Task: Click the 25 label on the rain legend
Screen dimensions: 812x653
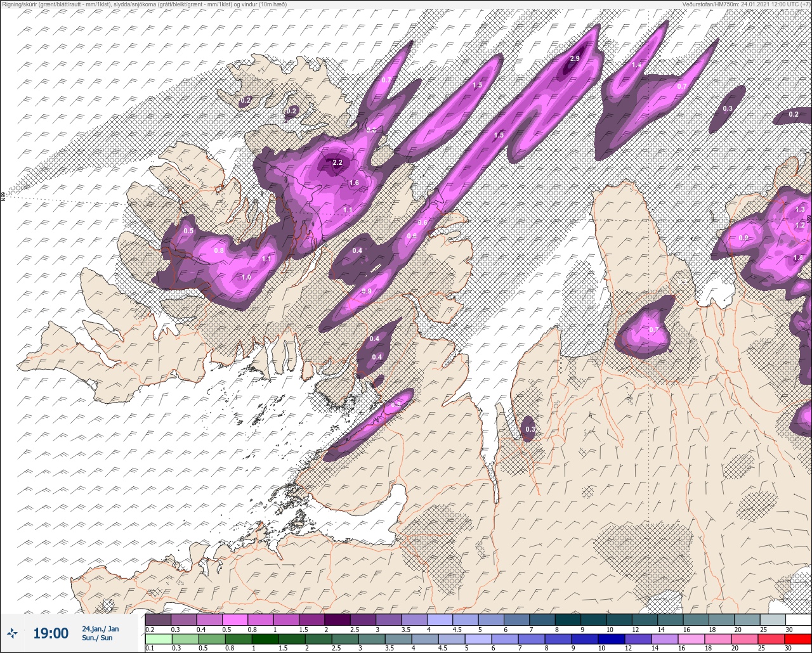Action: coord(762,648)
